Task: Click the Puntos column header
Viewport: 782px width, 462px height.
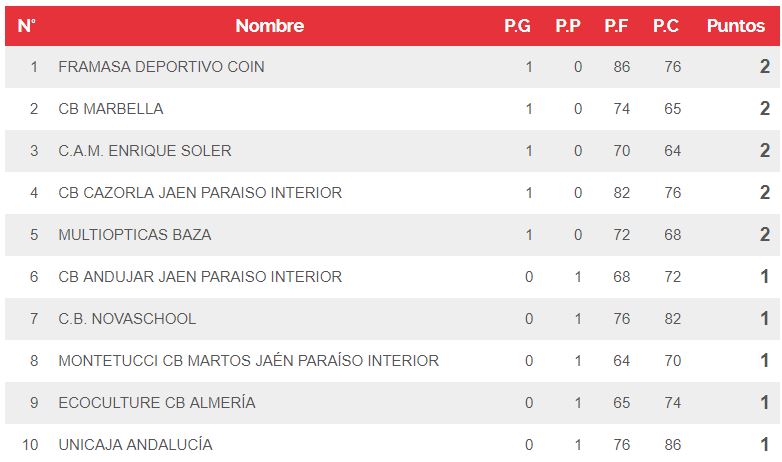Action: [735, 26]
